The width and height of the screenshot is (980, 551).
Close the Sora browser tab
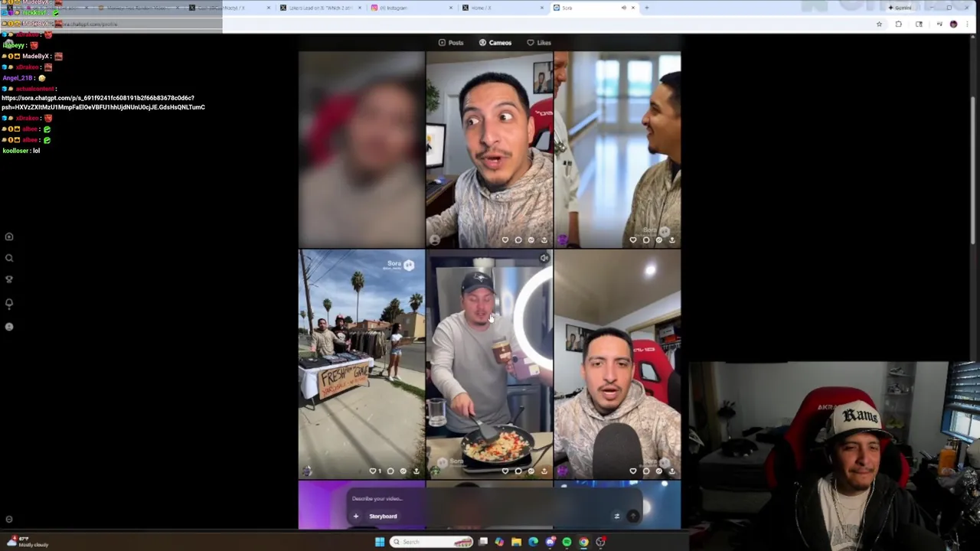click(x=632, y=8)
